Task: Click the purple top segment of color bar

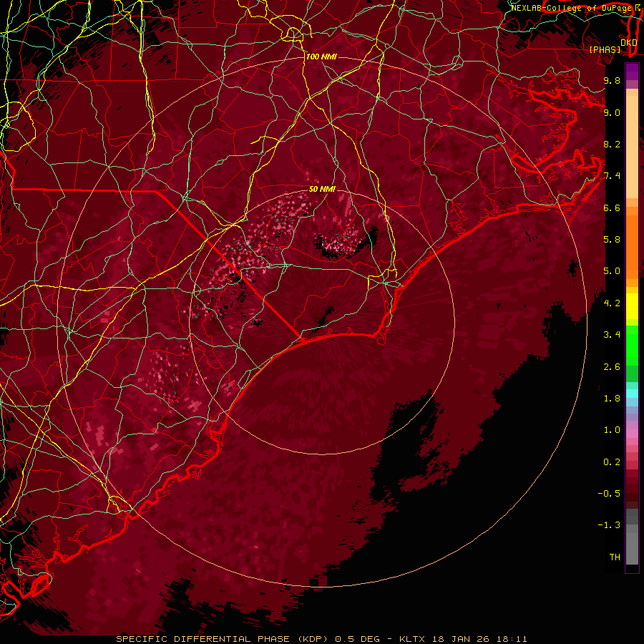Action: [x=632, y=72]
